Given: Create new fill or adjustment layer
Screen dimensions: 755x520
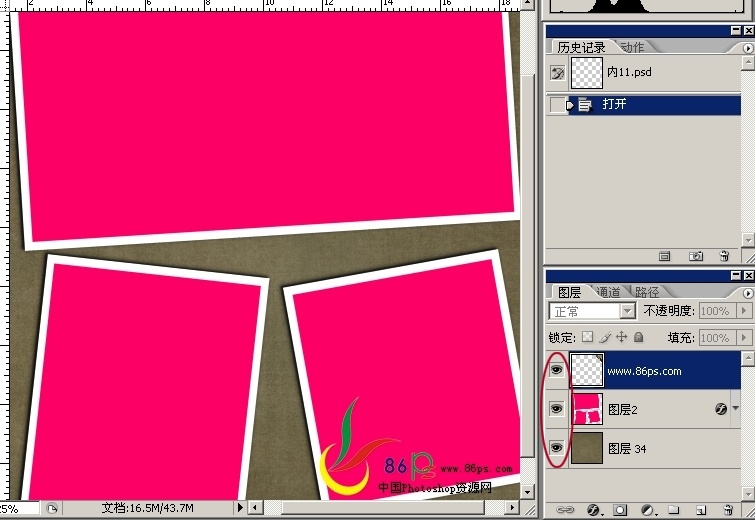Looking at the screenshot, I should 648,509.
